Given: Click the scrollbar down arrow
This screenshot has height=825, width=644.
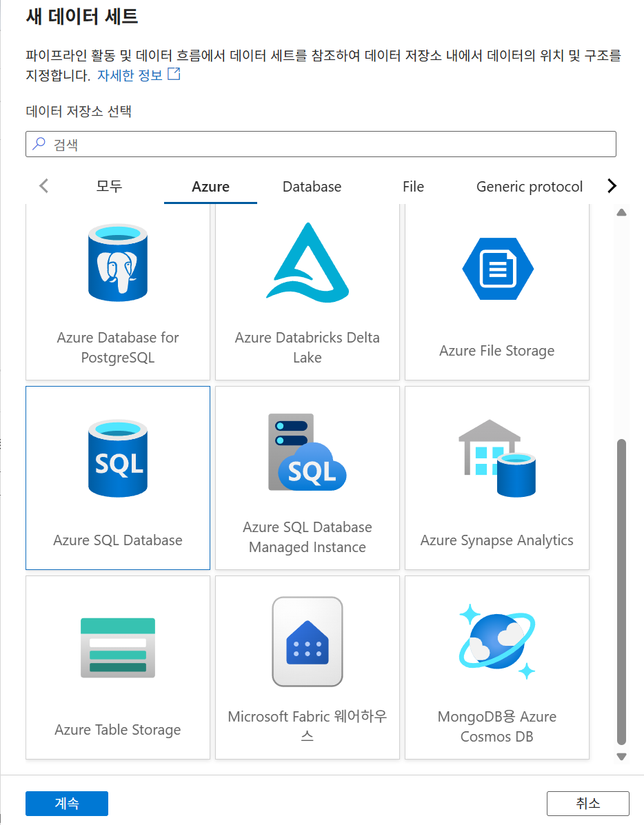Looking at the screenshot, I should coord(621,757).
